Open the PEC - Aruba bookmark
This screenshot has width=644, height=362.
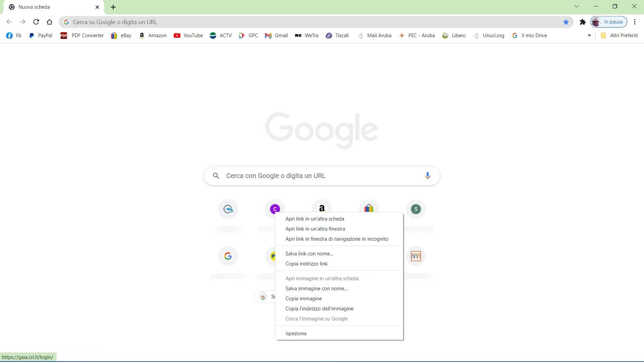[x=417, y=36]
